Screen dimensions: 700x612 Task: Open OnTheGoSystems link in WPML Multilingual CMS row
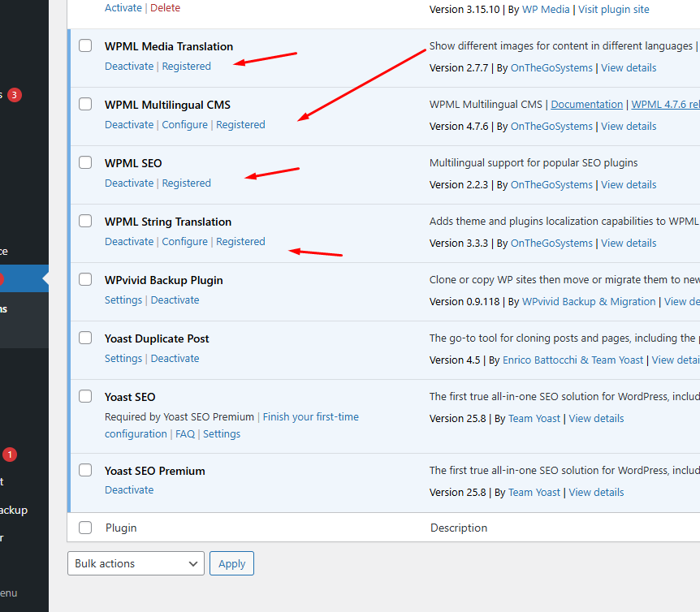[551, 127]
